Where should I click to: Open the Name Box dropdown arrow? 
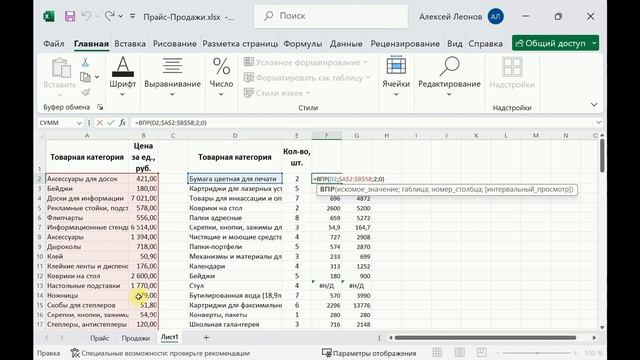(x=79, y=123)
